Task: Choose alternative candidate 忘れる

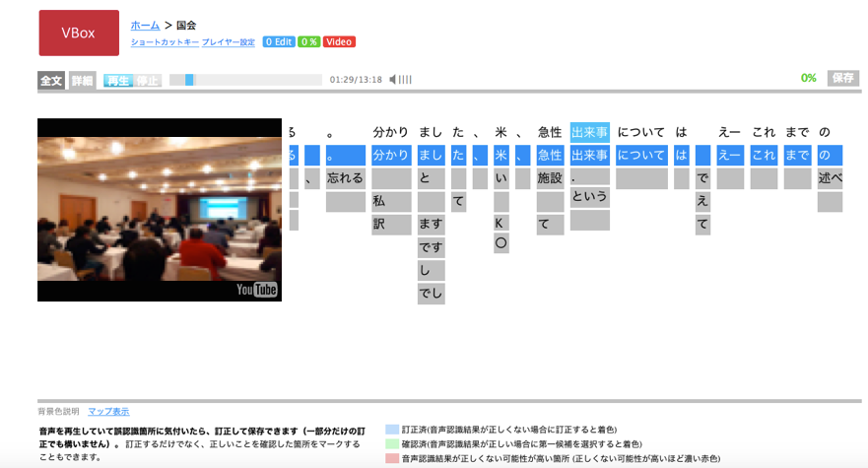Action: point(346,178)
